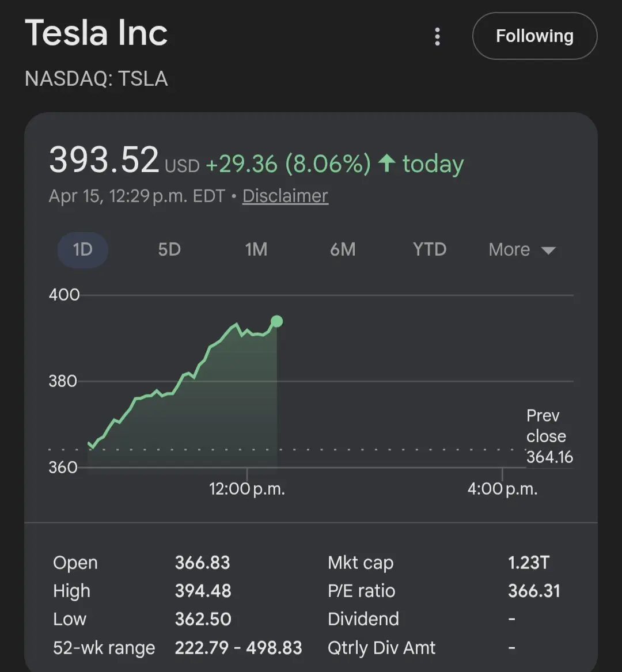
Task: Switch to the 5D chart range
Action: point(169,249)
